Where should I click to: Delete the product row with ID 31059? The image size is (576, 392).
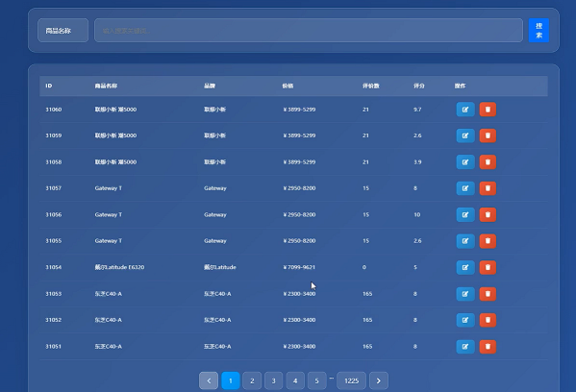tap(488, 135)
